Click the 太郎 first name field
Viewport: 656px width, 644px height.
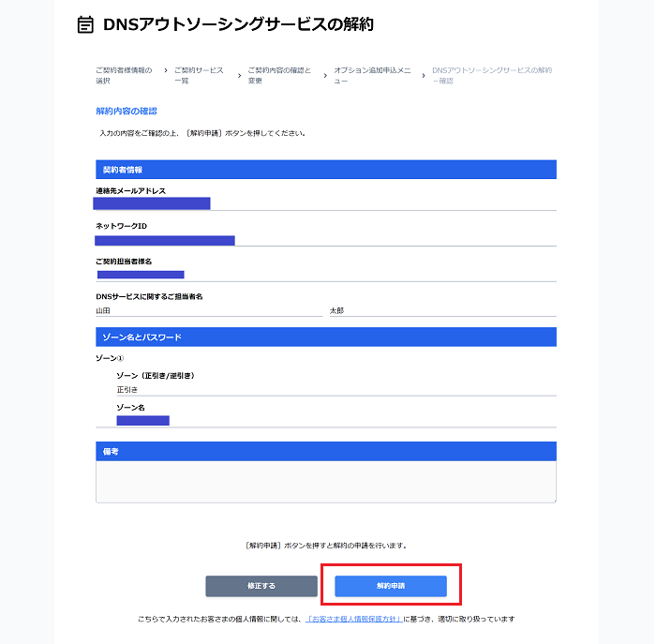[442, 311]
